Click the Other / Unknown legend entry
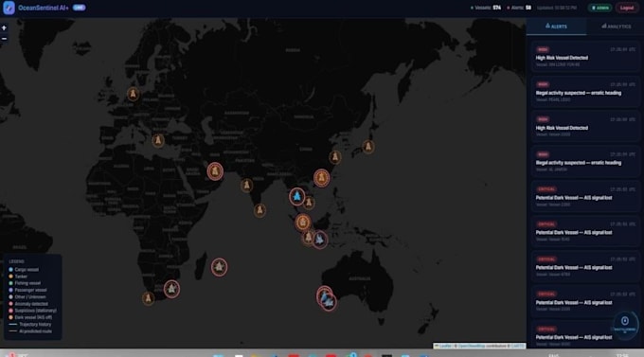Screen dimensions: 644x357 [27, 296]
